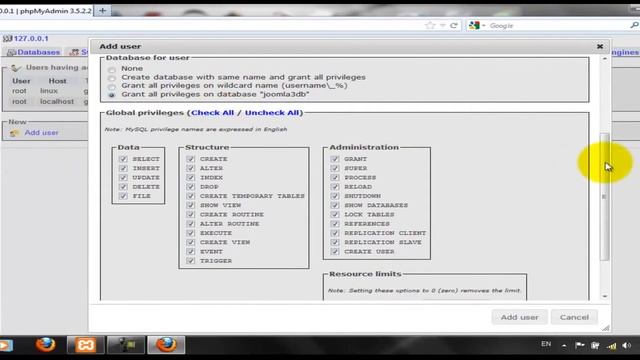The width and height of the screenshot is (640, 360).
Task: Click the volume icon in system tray
Action: click(x=627, y=346)
